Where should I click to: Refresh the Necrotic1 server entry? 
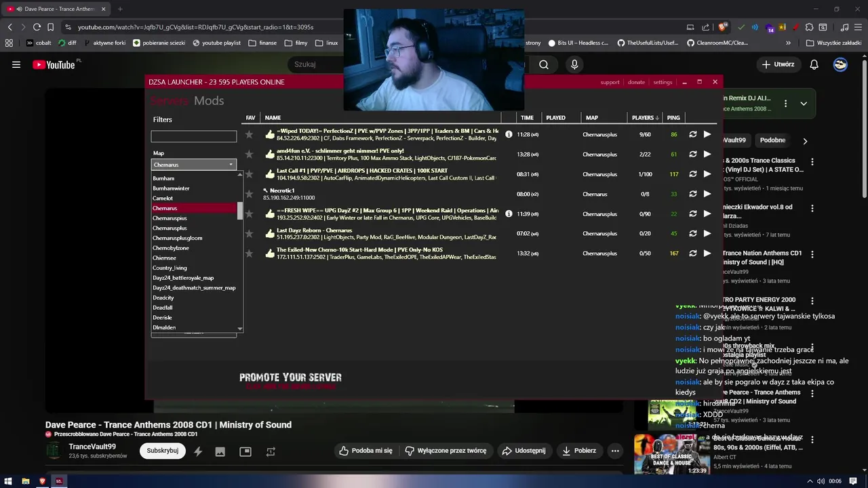(693, 194)
